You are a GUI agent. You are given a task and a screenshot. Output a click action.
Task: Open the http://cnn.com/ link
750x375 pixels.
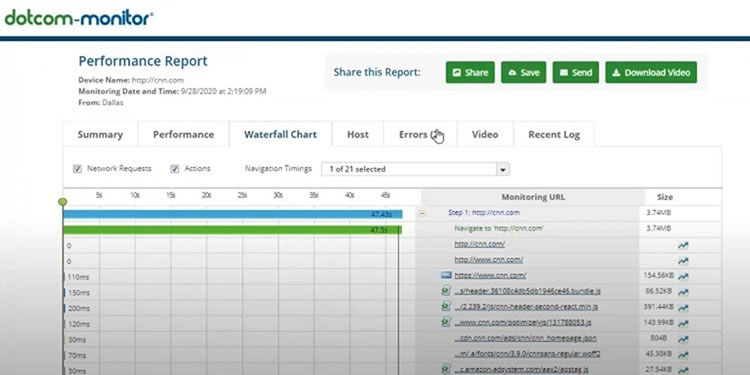479,244
